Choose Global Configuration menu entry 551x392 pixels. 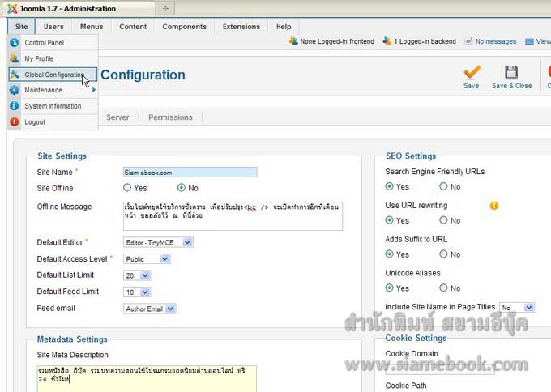tap(53, 75)
